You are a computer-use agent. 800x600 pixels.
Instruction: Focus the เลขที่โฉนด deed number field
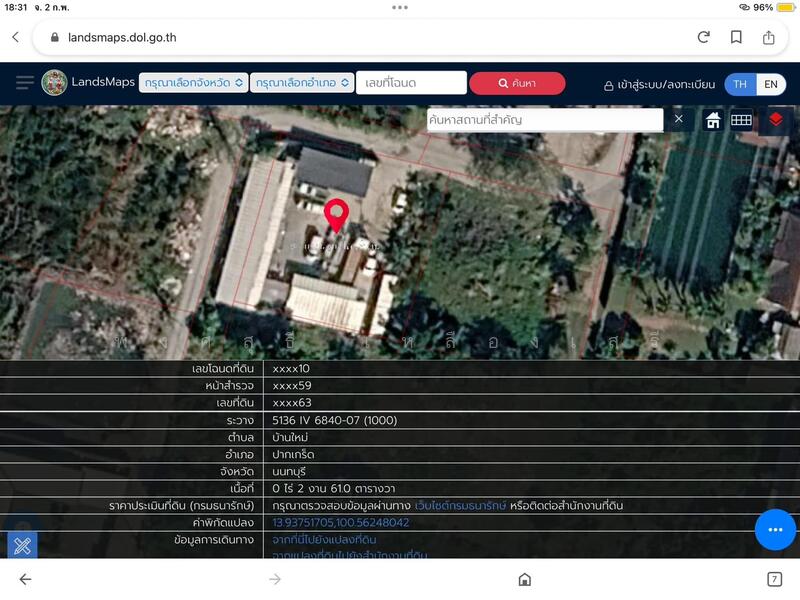(411, 83)
